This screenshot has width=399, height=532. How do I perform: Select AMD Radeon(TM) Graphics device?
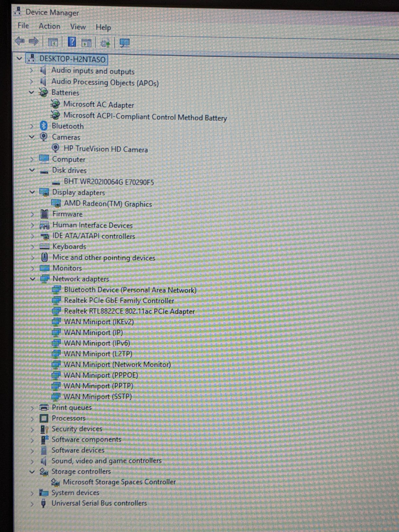(x=108, y=204)
